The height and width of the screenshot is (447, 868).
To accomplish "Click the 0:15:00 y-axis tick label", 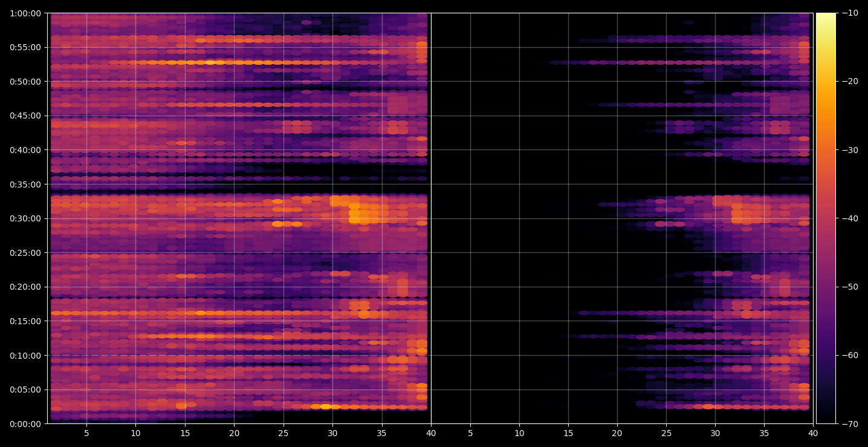I will point(25,321).
